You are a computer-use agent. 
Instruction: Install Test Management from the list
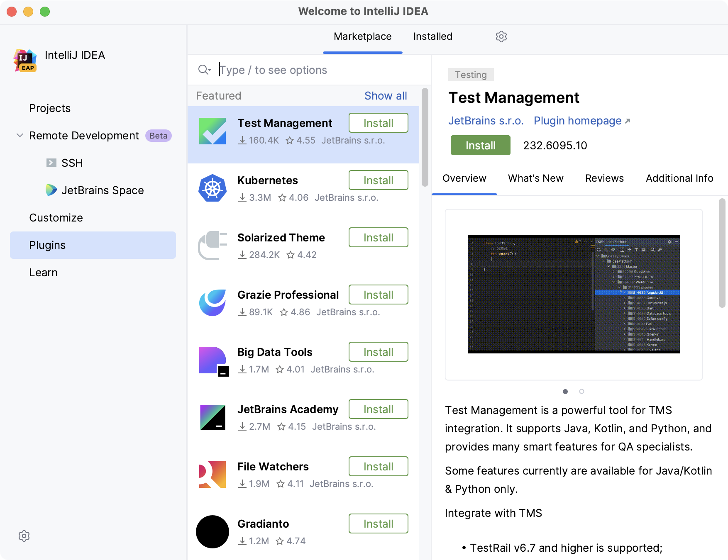(379, 123)
